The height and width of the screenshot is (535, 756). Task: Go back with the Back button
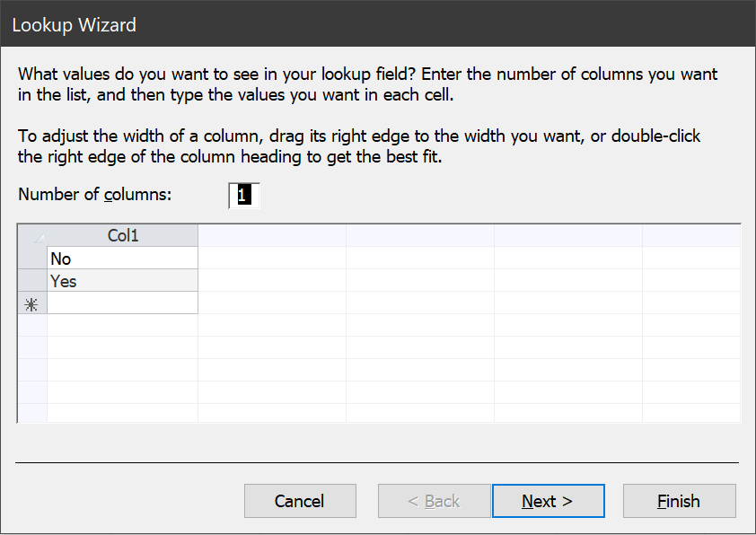434,501
